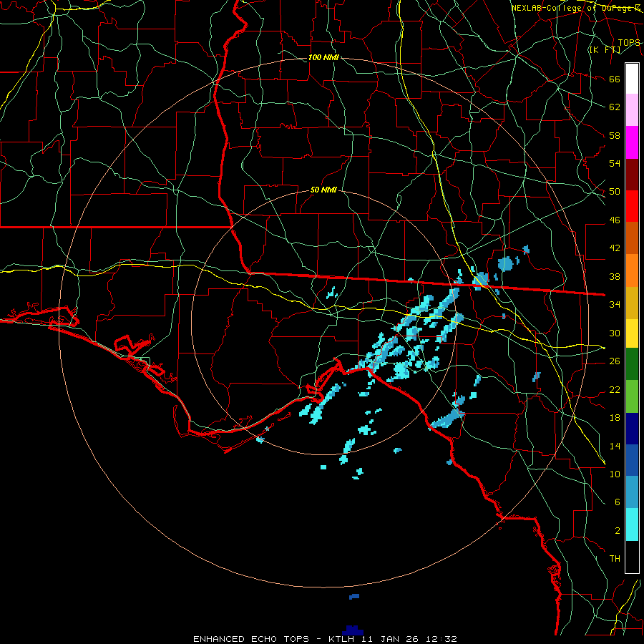Screen dimensions: 644x644
Task: Click the 30 legend value
Action: [615, 333]
